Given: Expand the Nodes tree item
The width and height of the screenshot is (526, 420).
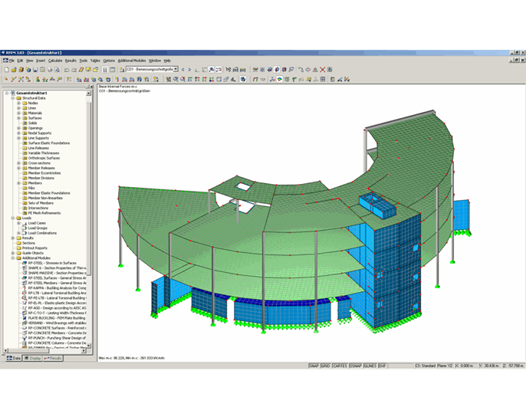Looking at the screenshot, I should (x=18, y=103).
